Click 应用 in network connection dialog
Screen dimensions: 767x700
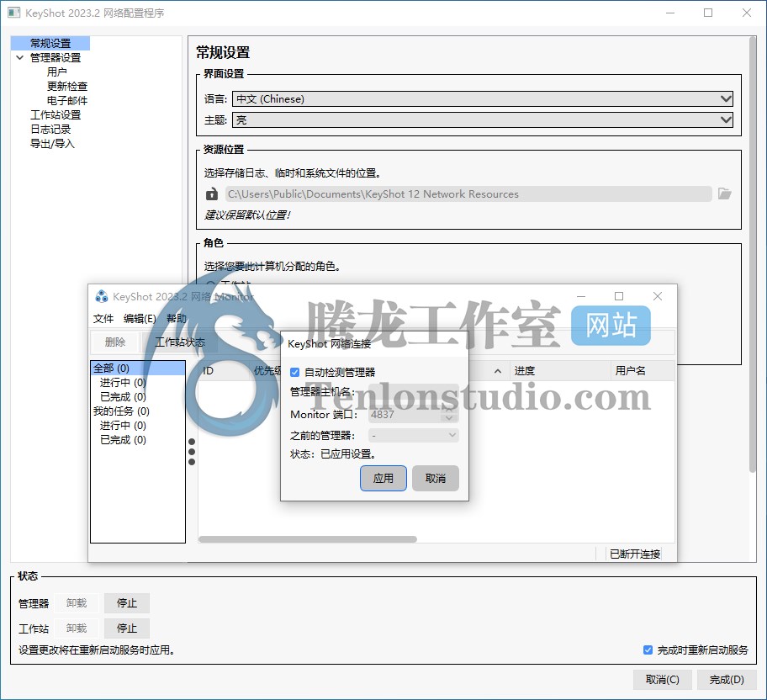383,478
